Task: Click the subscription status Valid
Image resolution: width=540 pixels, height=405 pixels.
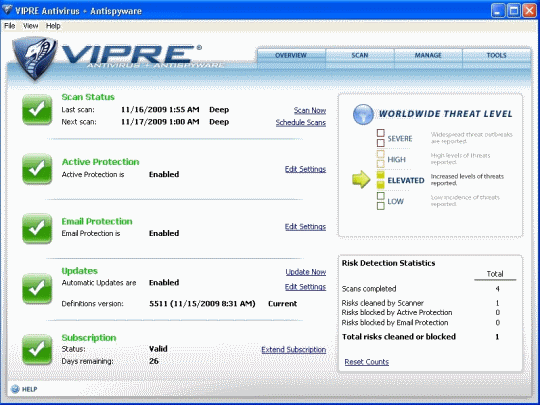Action: pyautogui.click(x=158, y=349)
